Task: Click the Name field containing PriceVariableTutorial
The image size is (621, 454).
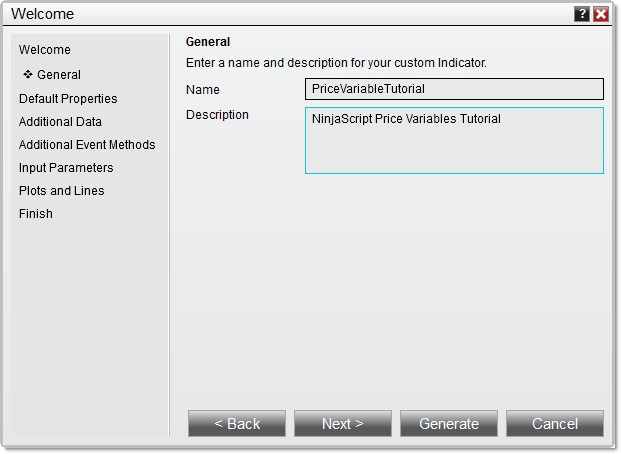Action: (x=454, y=89)
